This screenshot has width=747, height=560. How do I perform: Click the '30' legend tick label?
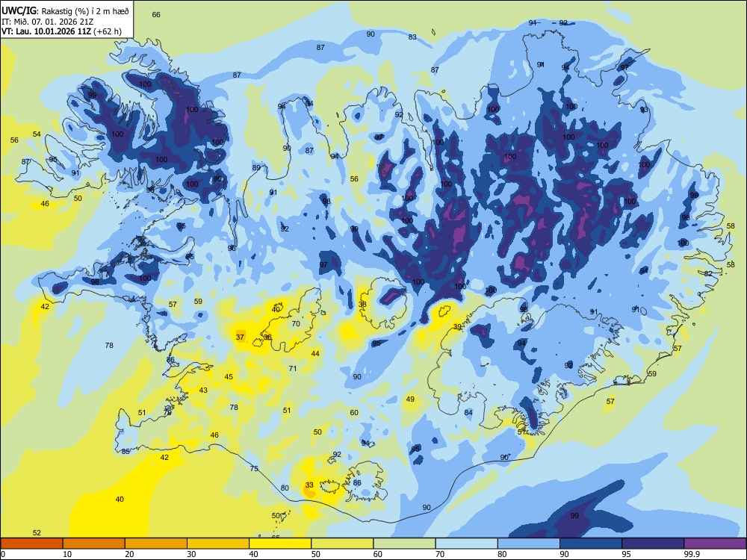pyautogui.click(x=191, y=554)
